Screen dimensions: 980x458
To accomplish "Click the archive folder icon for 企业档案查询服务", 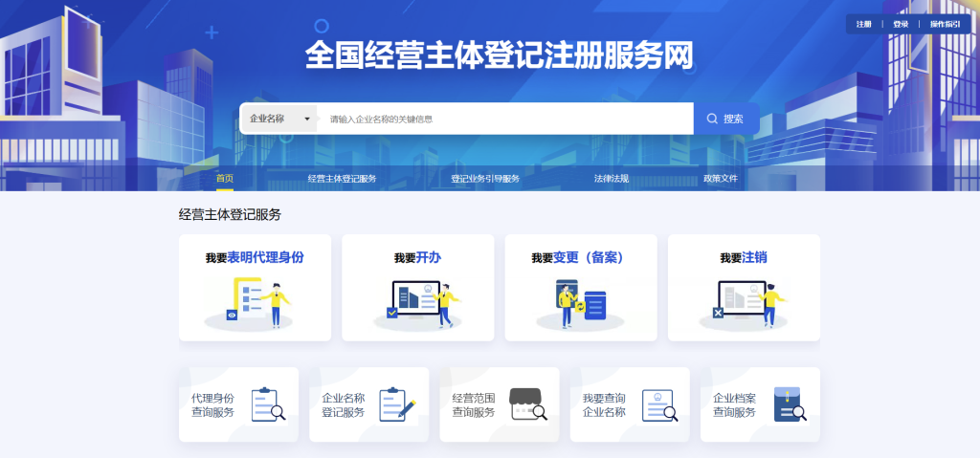I will click(790, 404).
